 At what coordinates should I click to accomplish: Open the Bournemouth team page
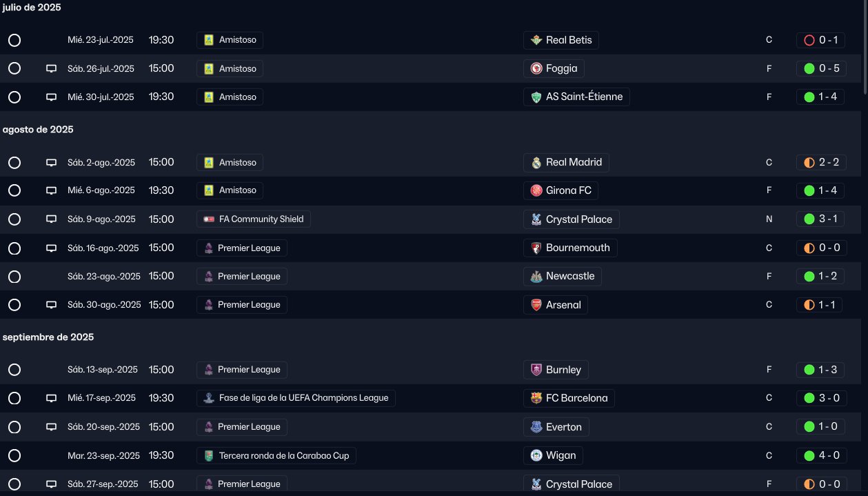click(x=577, y=248)
